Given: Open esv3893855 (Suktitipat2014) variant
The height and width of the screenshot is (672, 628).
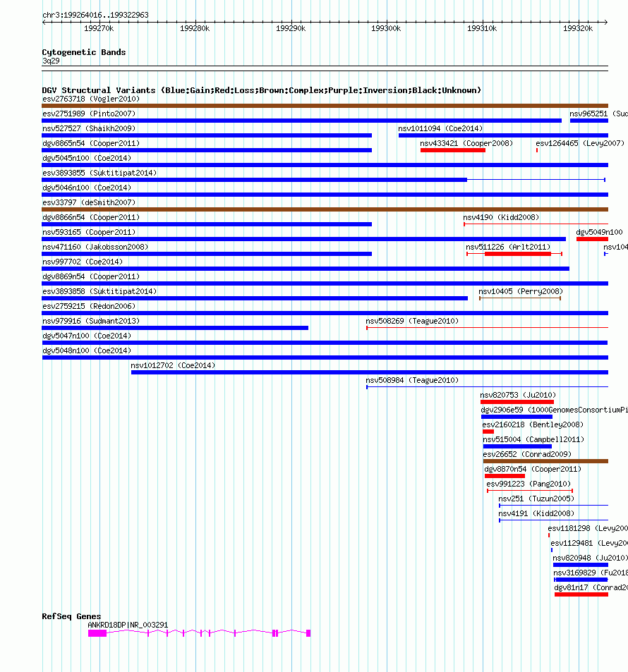Looking at the screenshot, I should (x=99, y=173).
